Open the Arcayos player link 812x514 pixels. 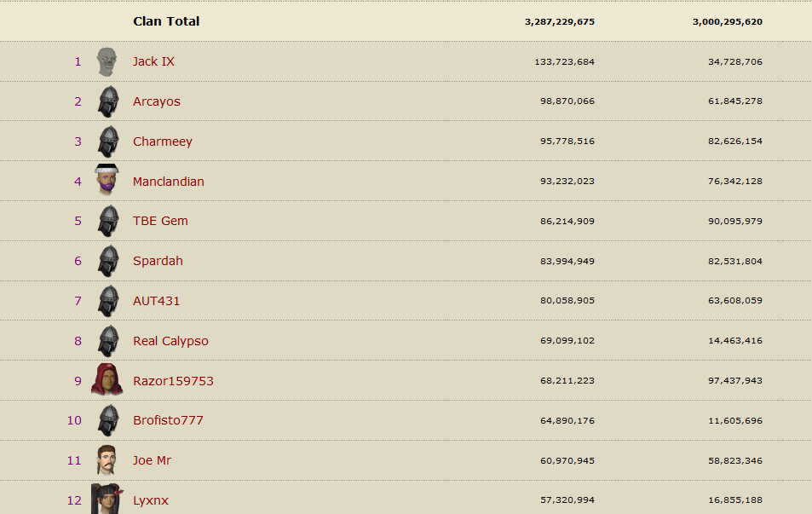pos(157,101)
